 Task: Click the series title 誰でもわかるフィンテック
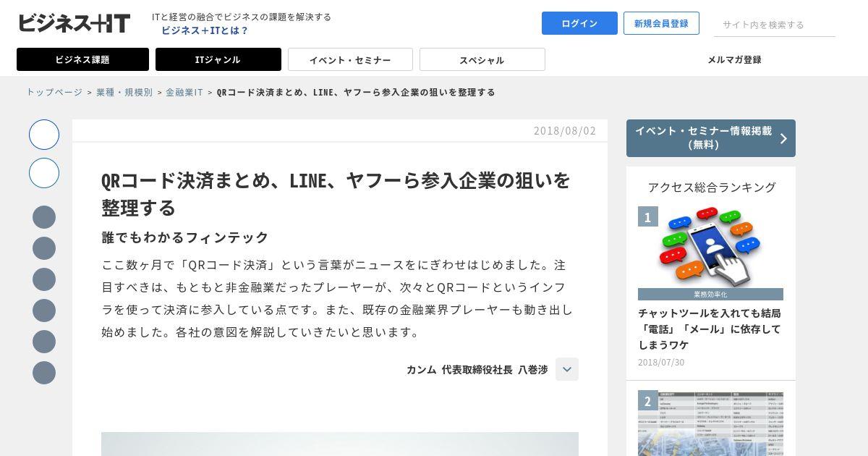[185, 237]
